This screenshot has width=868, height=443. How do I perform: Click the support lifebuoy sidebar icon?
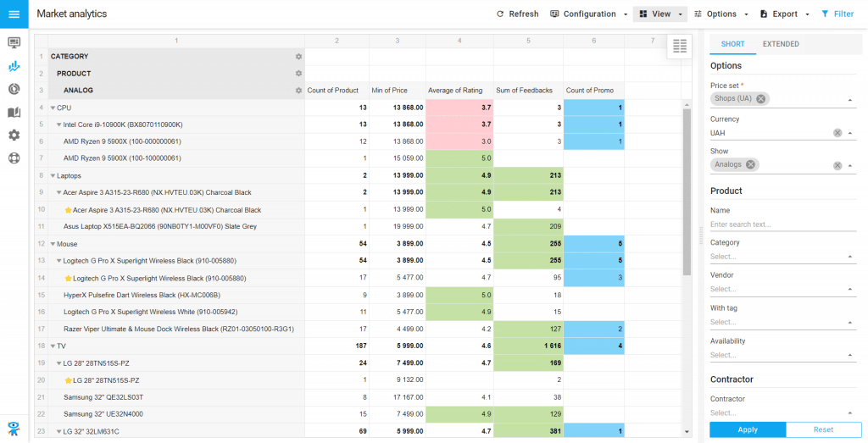[x=14, y=158]
